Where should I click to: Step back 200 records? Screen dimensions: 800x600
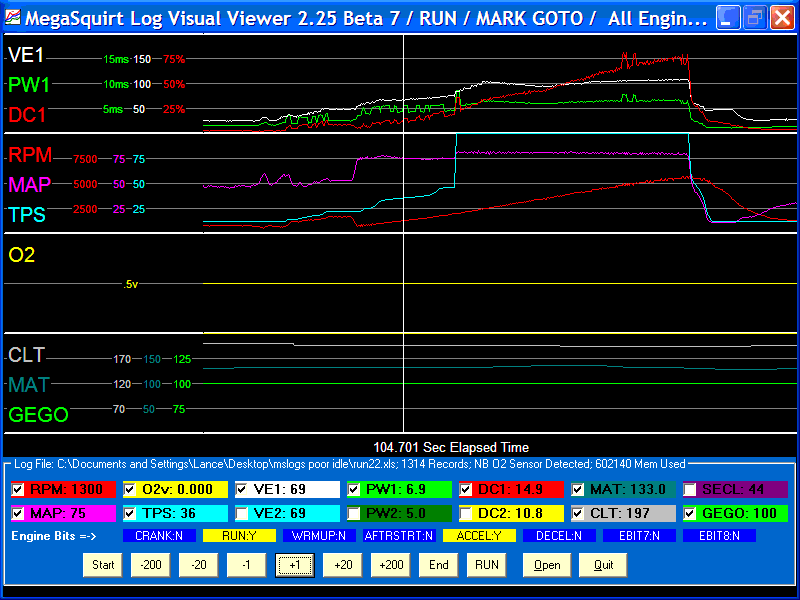(151, 565)
